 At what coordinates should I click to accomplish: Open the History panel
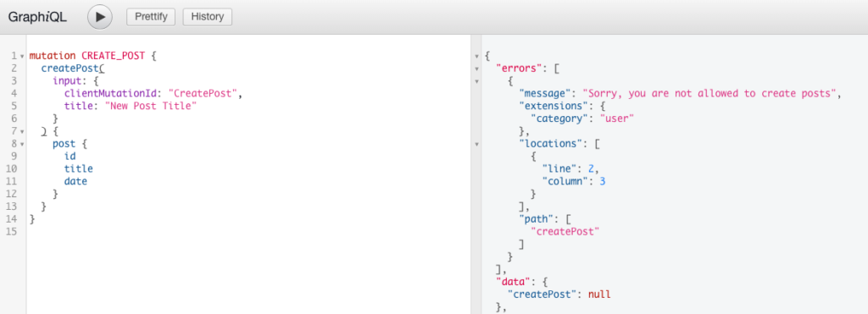207,17
